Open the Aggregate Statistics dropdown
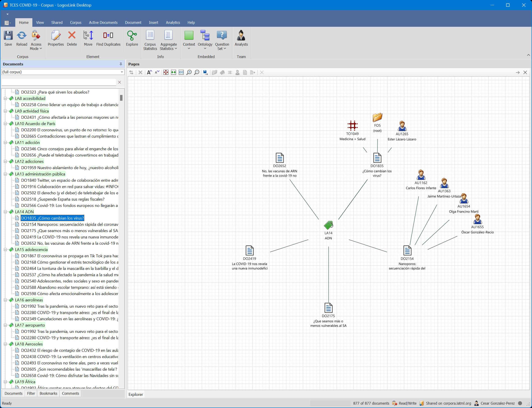Viewport: 532px width, 408px height. pos(168,40)
